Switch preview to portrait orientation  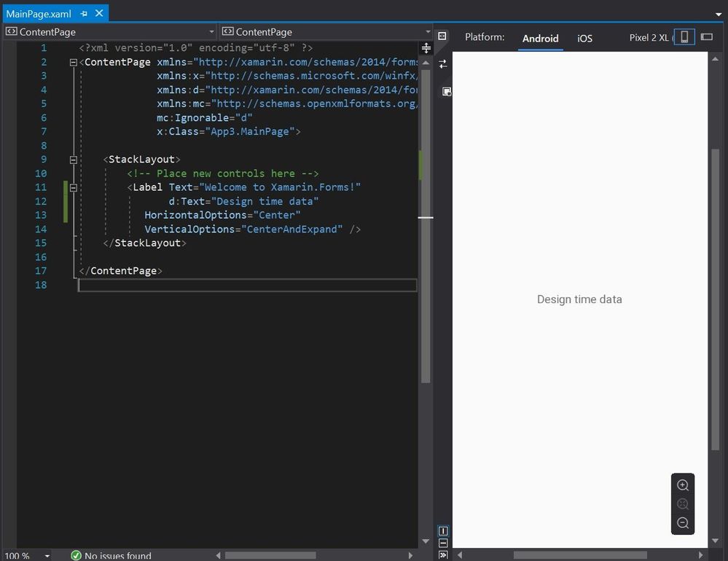point(684,37)
